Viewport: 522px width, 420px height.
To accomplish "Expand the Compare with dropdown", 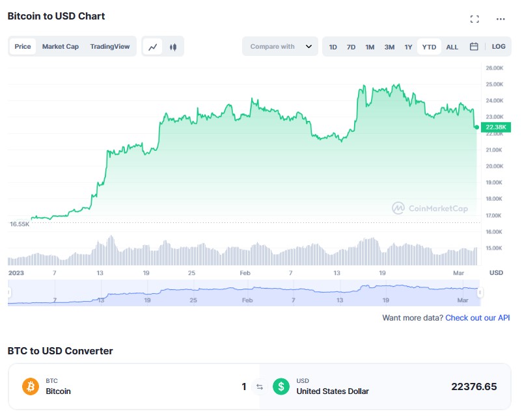I will (x=280, y=47).
